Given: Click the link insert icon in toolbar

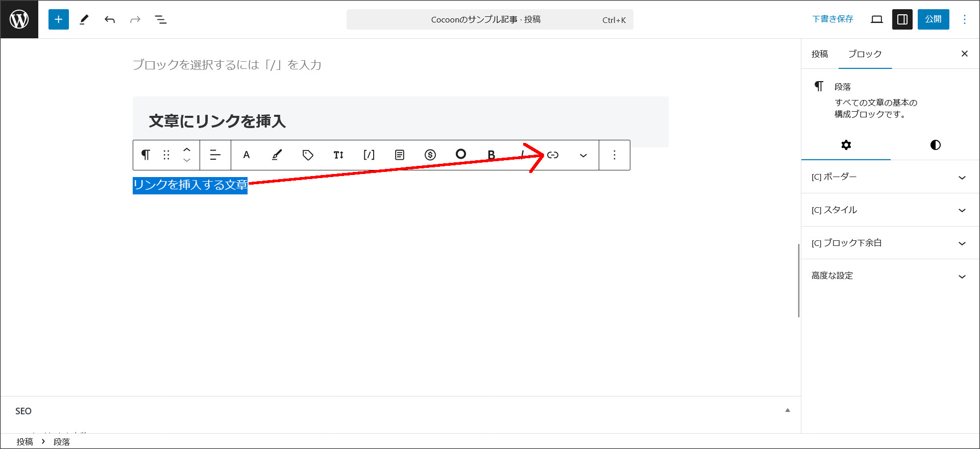Looking at the screenshot, I should pyautogui.click(x=553, y=155).
